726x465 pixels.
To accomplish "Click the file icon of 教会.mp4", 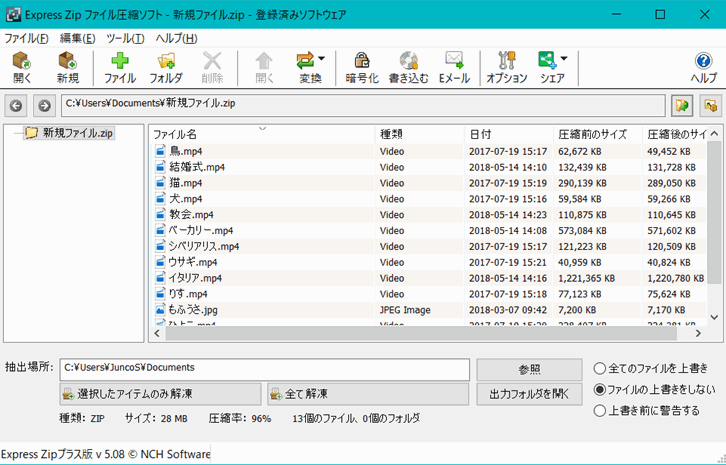I will (x=160, y=214).
